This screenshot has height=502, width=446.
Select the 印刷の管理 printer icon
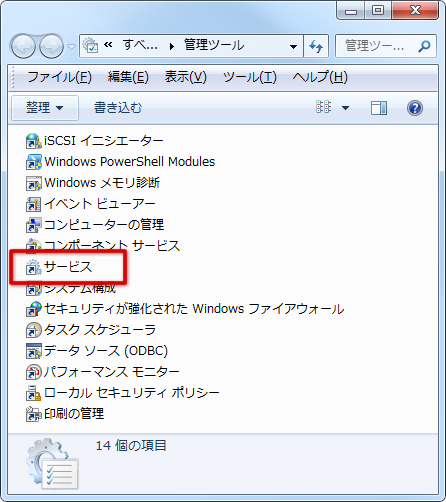tap(34, 414)
